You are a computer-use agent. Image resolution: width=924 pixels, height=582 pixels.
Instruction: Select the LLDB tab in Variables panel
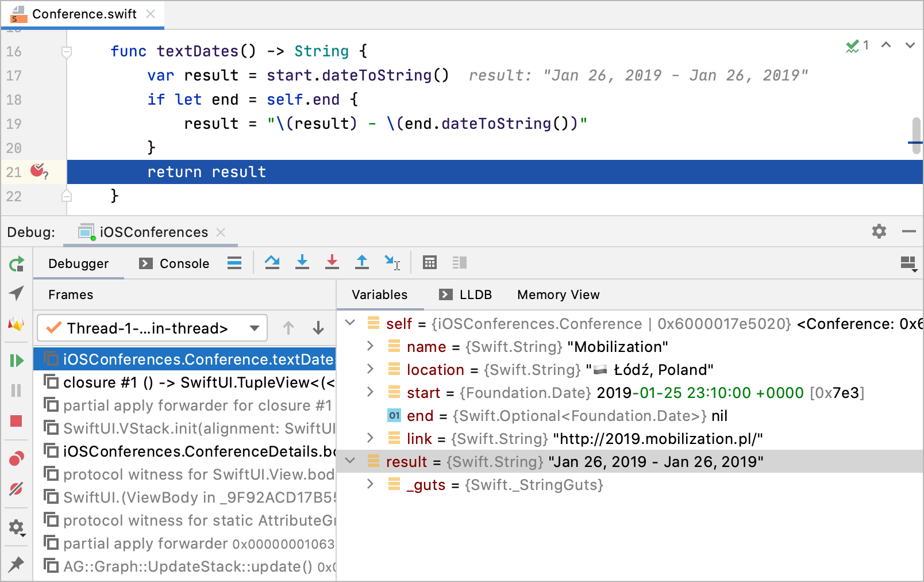click(x=476, y=294)
